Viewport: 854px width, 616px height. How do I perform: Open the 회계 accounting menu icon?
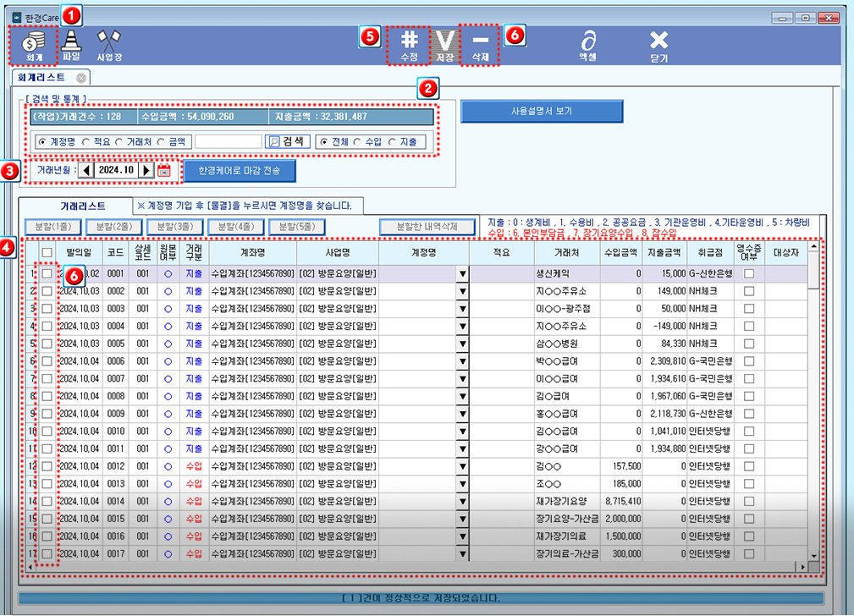click(34, 45)
